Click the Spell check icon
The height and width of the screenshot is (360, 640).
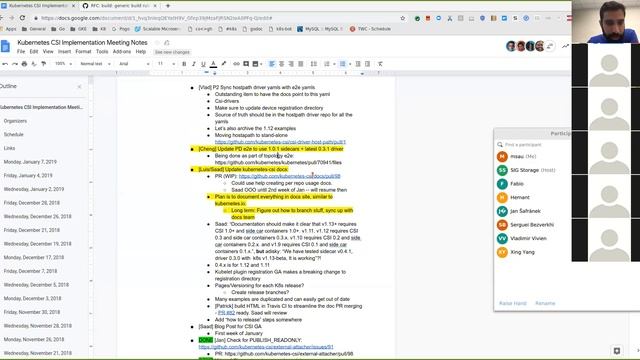[34, 64]
